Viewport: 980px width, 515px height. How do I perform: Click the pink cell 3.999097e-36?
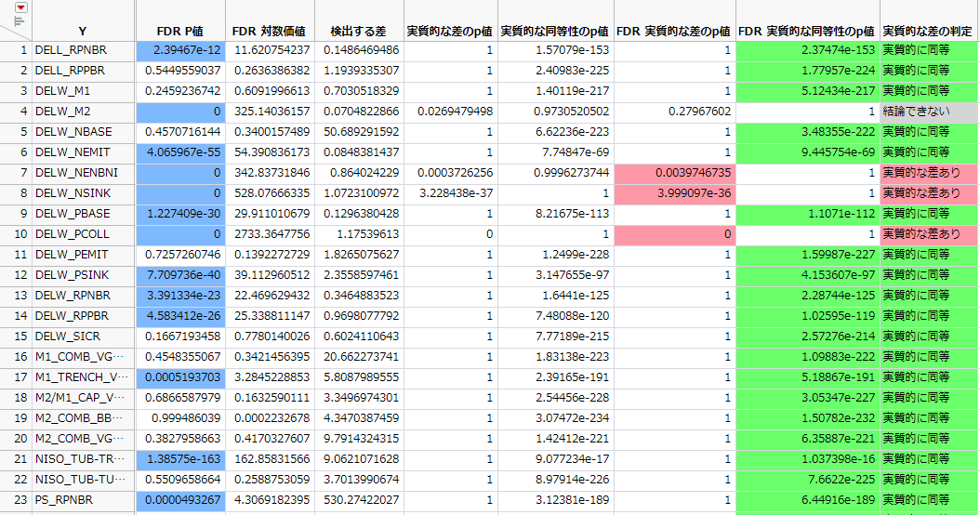pos(674,193)
